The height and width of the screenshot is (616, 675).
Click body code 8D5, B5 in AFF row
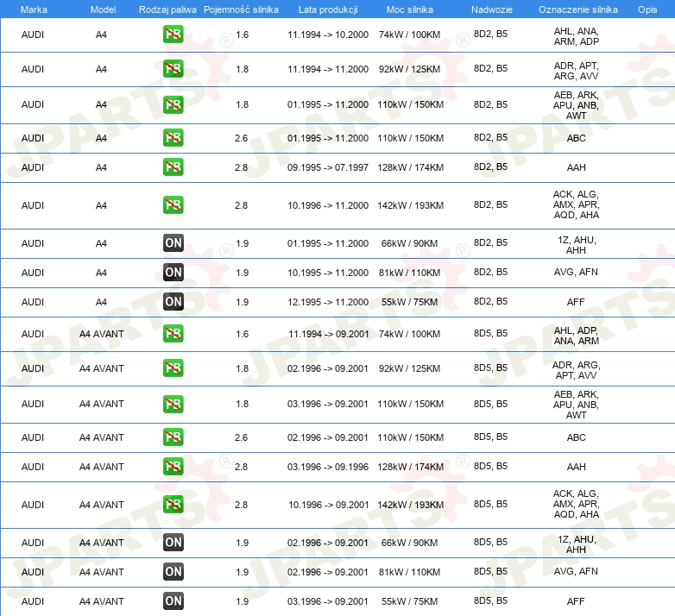click(491, 600)
